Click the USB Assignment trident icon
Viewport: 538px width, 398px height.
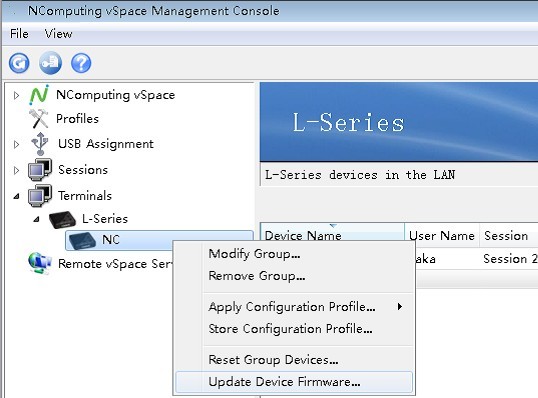coord(40,144)
